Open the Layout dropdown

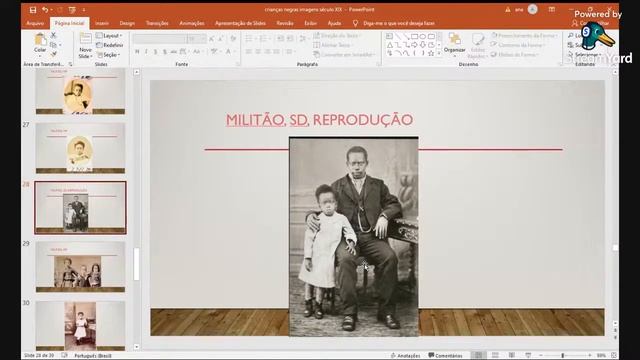(x=109, y=36)
